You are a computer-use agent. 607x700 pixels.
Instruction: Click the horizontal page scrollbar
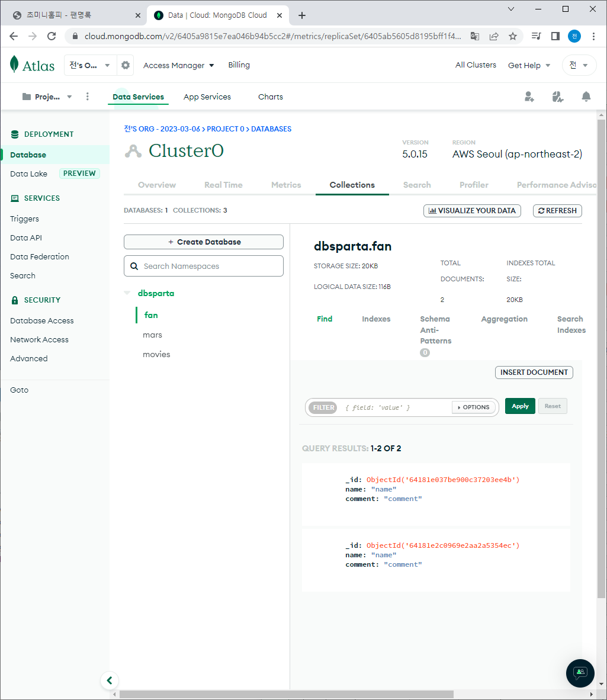(x=287, y=694)
